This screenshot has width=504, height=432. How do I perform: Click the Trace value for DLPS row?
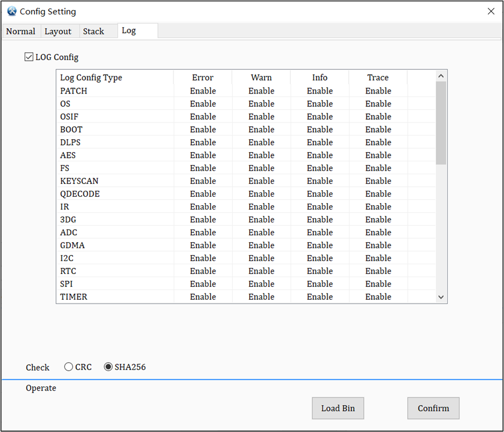point(378,142)
